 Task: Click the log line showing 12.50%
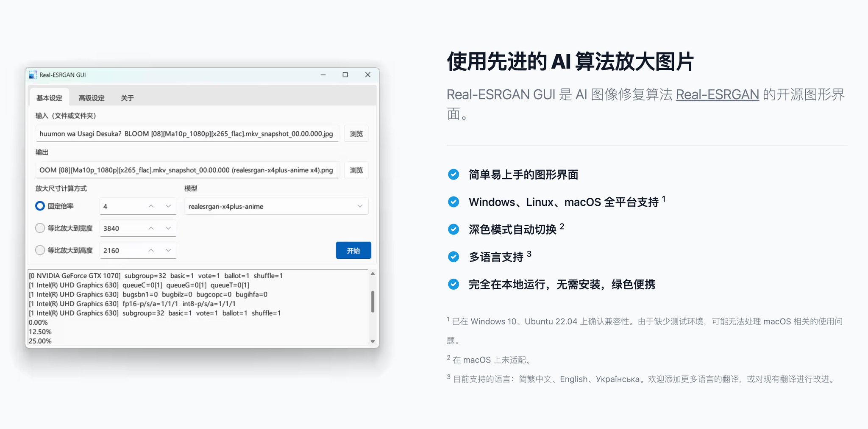pyautogui.click(x=40, y=332)
